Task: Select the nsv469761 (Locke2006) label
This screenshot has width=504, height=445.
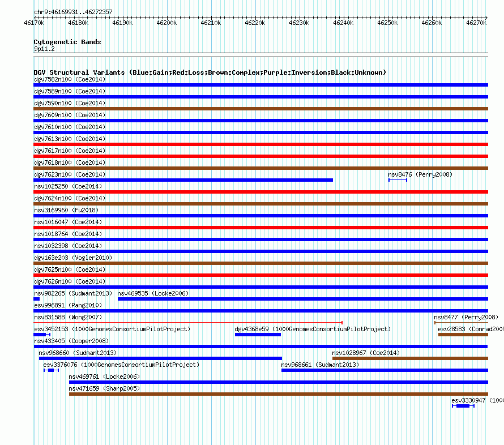Action: pos(104,376)
